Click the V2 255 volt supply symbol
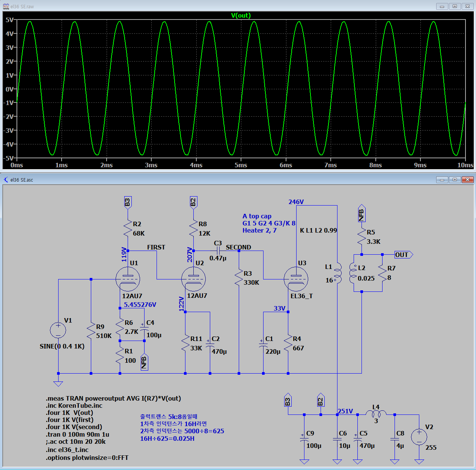Screen dimensions: 476x470 [x=419, y=437]
